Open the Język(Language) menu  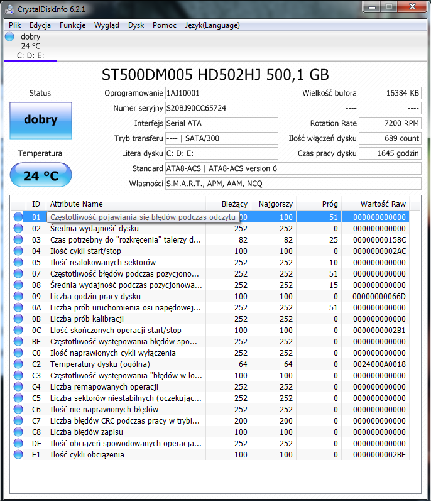click(x=212, y=25)
